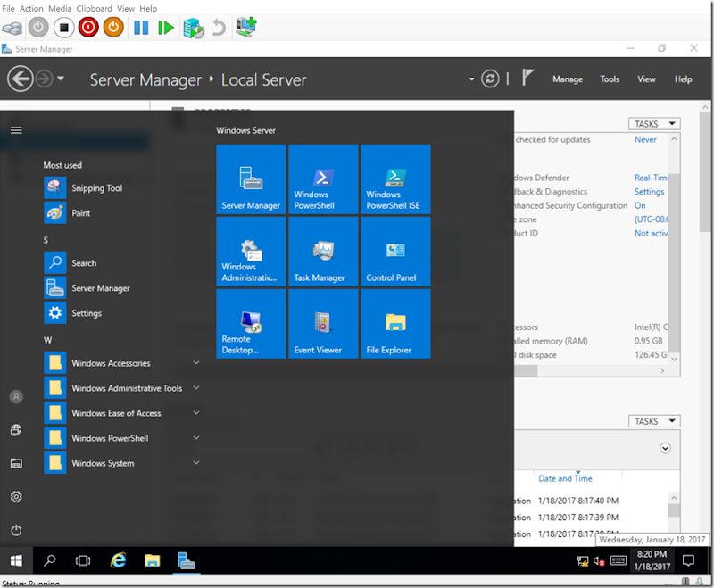Screen dimensions: 714x588
Task: Open the VM connection View menu
Action: [x=126, y=8]
